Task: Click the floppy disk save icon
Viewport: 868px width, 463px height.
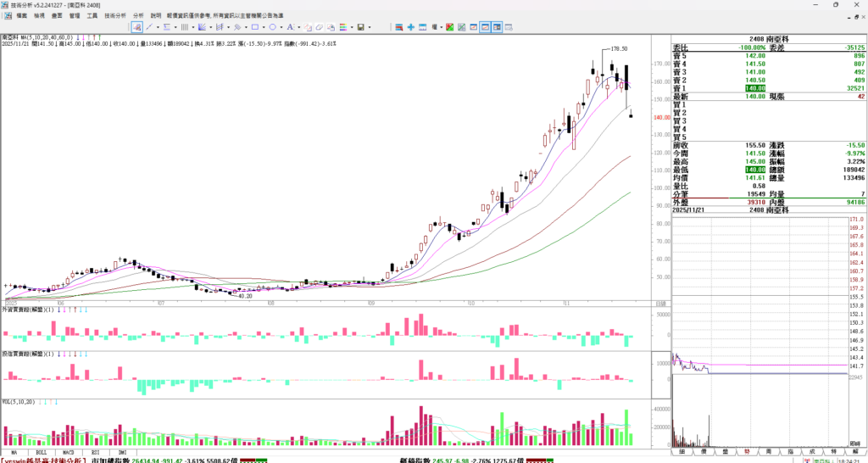Action: [360, 27]
